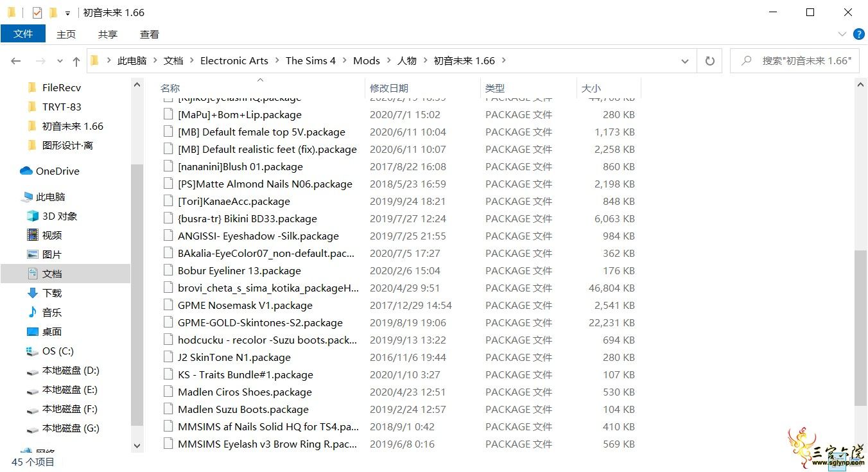
Task: Go forward with the right arrow
Action: 40,61
